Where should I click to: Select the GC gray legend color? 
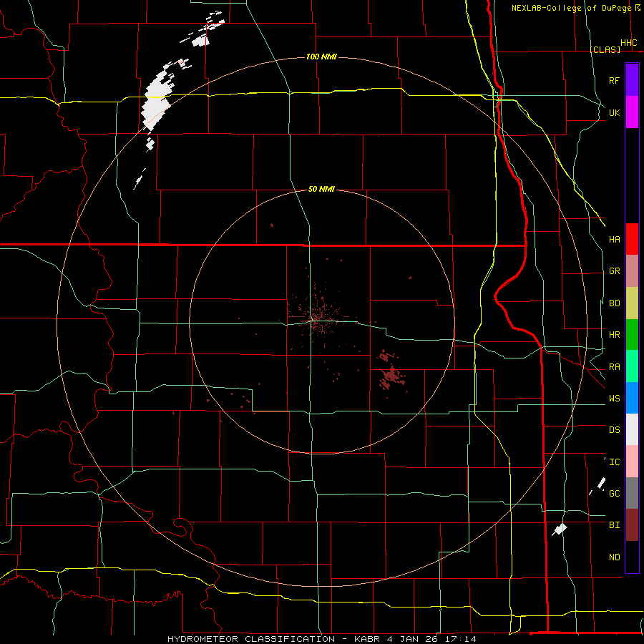632,493
